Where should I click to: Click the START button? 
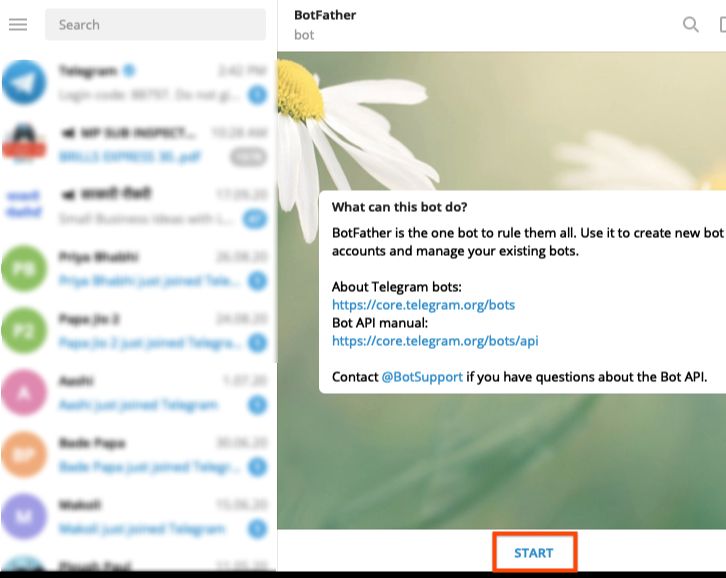click(x=534, y=553)
